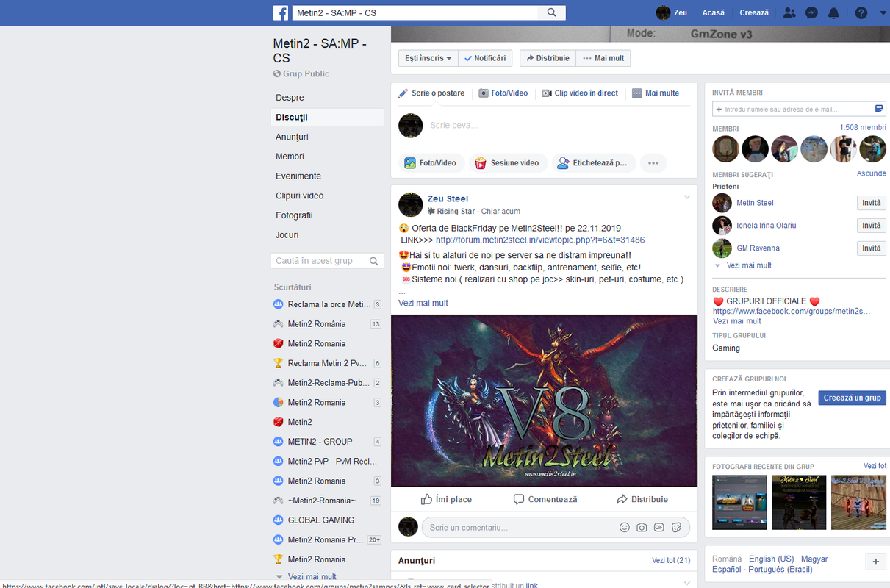Viewport: 890px width, 588px height.
Task: Click the Creează link in top bar
Action: coord(754,13)
